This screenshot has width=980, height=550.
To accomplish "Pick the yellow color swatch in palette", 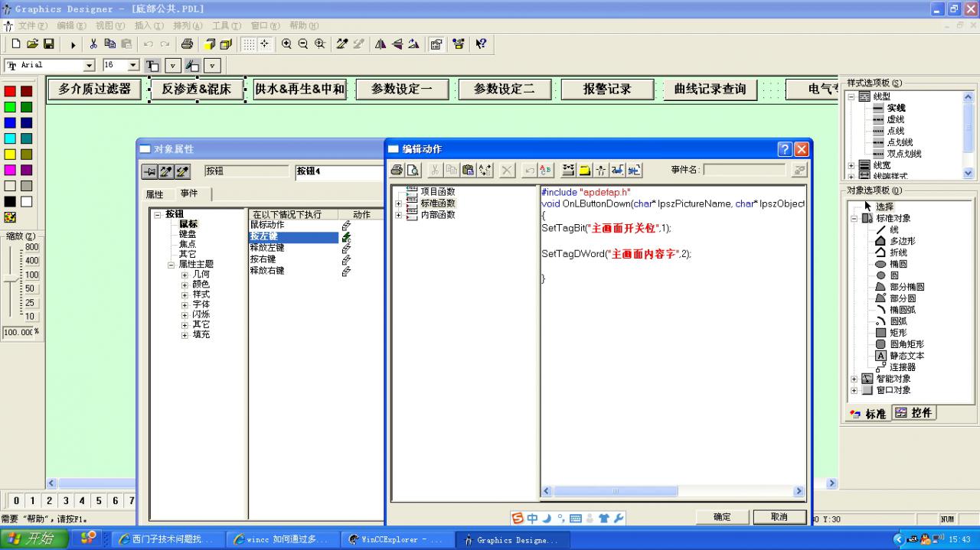I will [10, 154].
